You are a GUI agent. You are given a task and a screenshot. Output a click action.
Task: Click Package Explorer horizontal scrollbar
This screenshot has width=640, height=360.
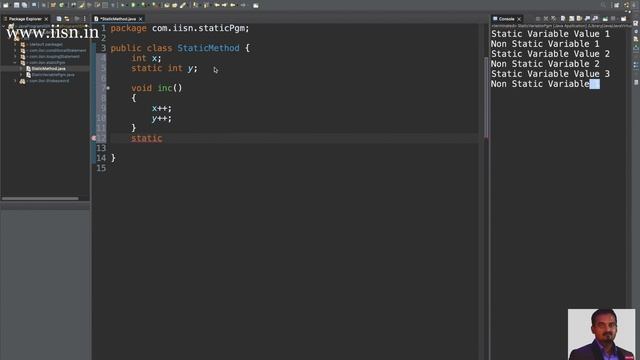point(40,198)
